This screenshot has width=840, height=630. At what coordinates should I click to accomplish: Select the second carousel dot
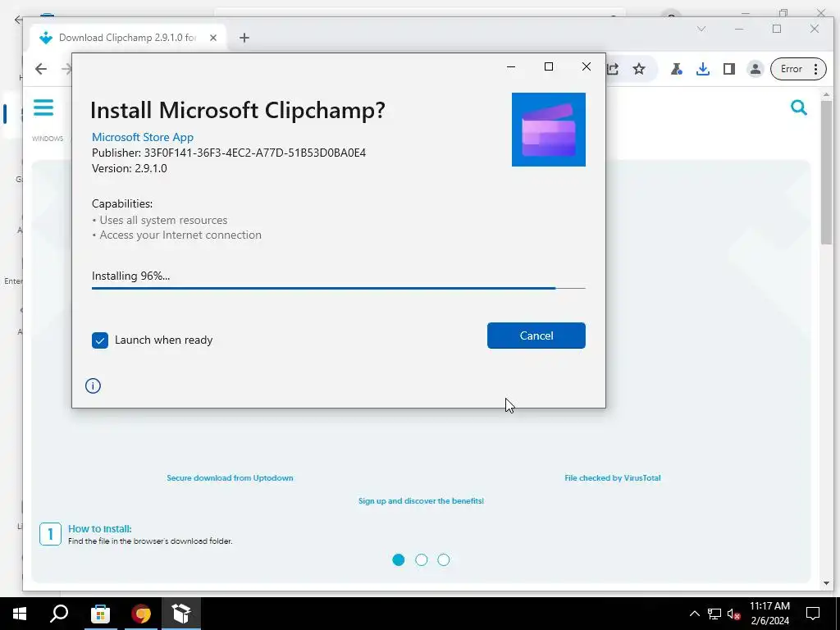click(x=422, y=559)
